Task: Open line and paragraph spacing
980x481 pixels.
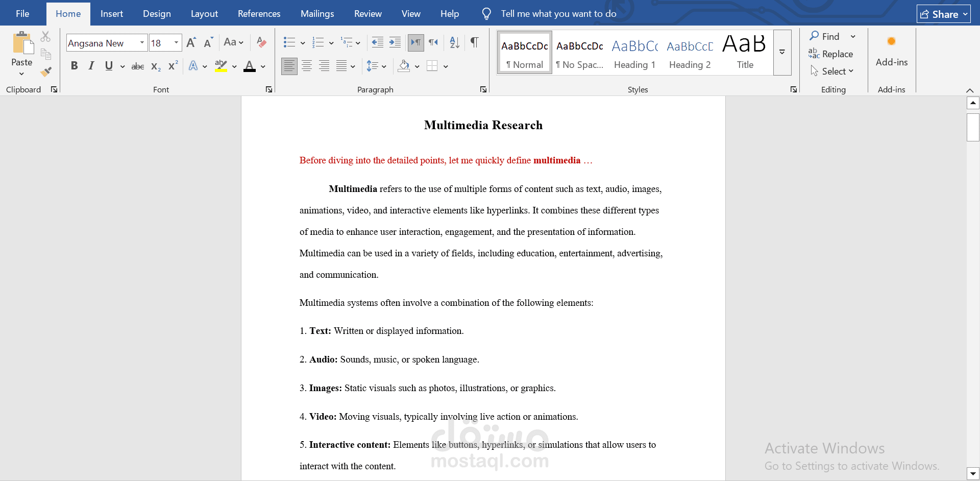Action: pyautogui.click(x=373, y=66)
